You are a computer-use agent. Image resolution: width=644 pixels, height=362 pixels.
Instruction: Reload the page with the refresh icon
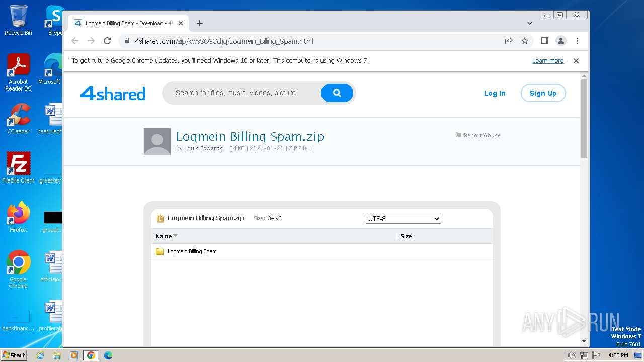point(107,41)
